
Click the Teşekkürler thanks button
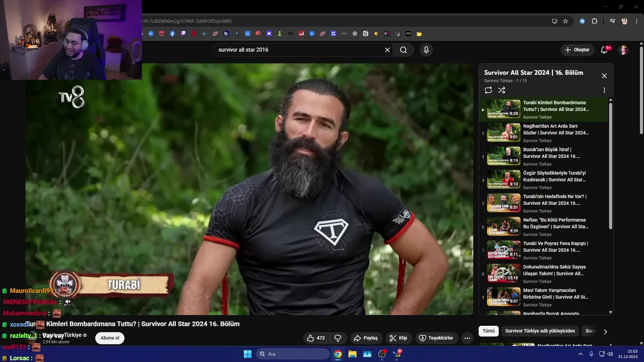pos(436,338)
